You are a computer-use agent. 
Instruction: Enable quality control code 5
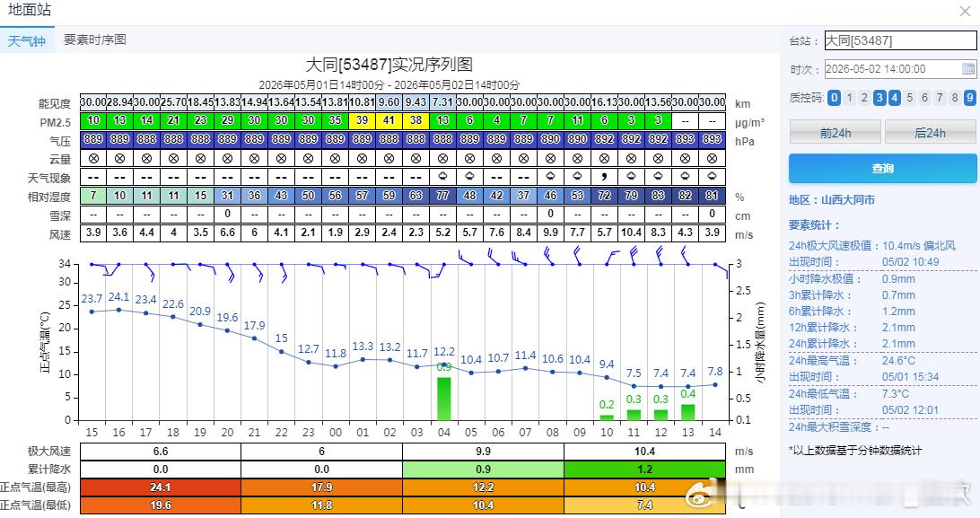point(909,98)
